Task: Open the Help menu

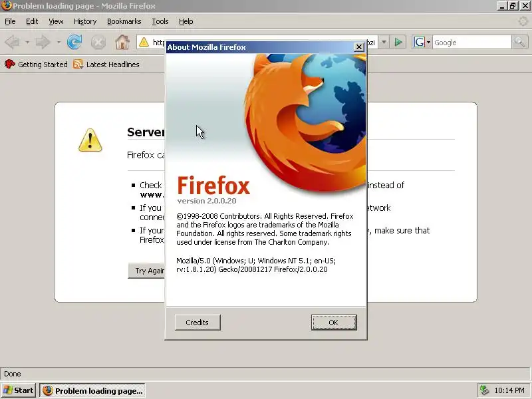Action: [186, 21]
